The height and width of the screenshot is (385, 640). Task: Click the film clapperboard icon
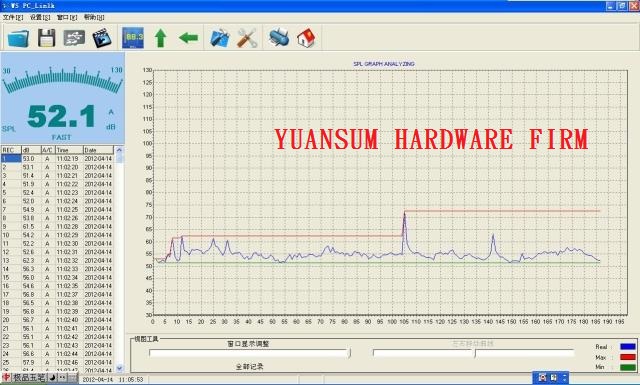[102, 38]
